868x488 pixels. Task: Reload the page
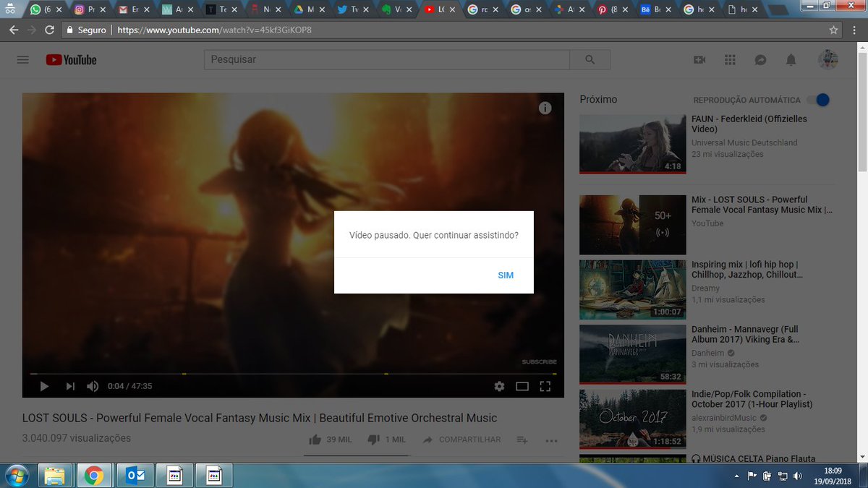(x=50, y=30)
